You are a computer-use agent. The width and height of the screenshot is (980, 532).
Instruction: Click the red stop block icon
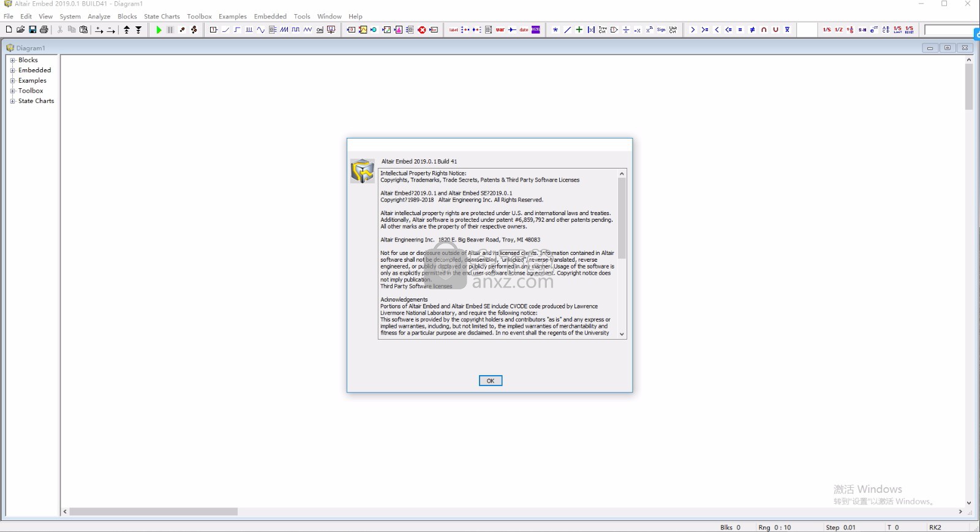click(422, 29)
